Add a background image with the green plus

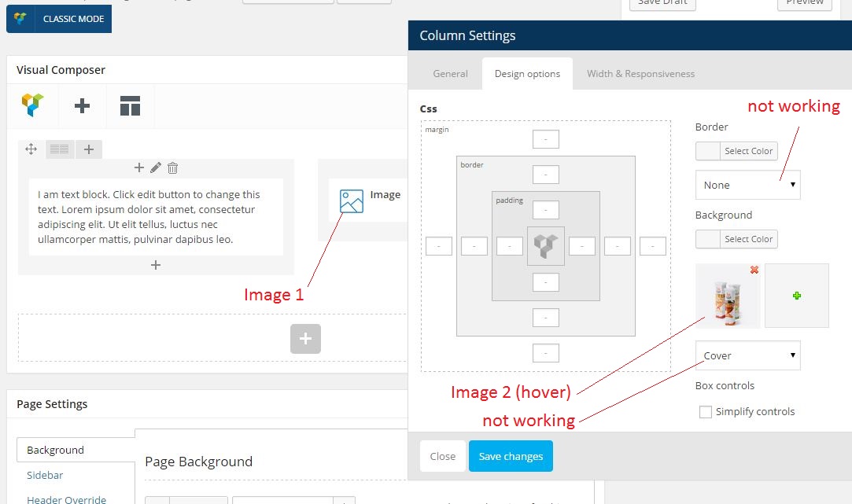796,296
